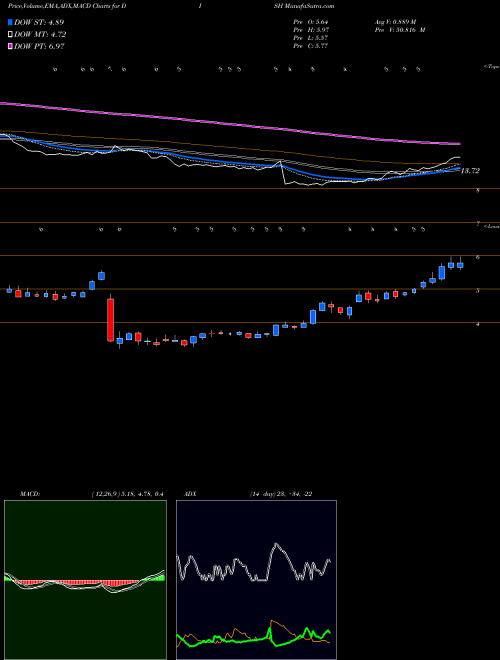The height and width of the screenshot is (660, 500).
Task: Click the chart title 'Price,Volume,EMA,ADX,MACD Charts'
Action: [x=60, y=6]
